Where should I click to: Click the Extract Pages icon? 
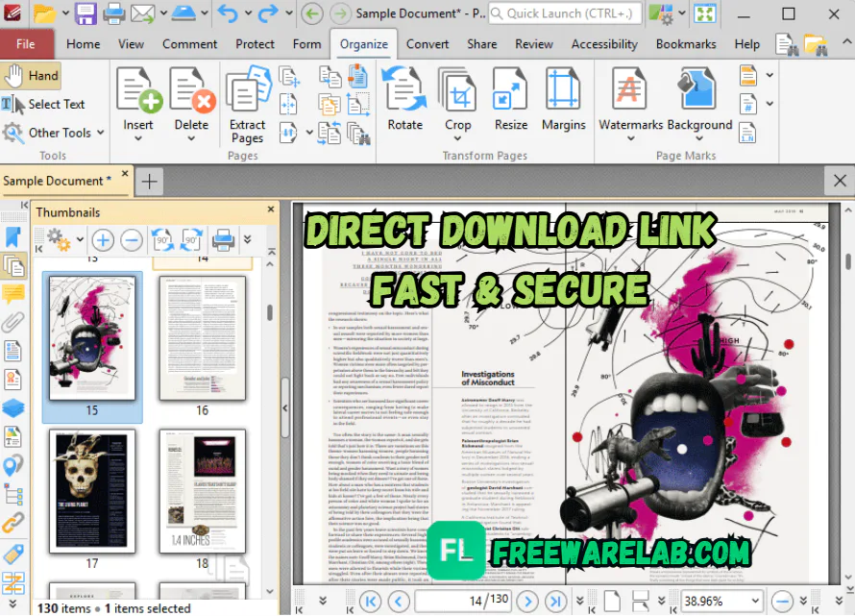tap(248, 88)
